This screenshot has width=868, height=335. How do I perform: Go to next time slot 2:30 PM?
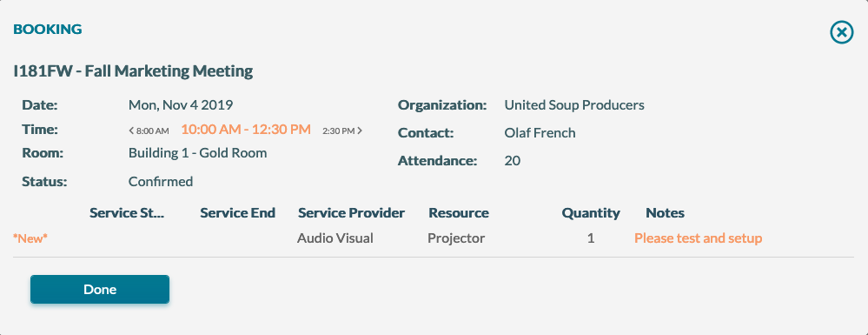click(342, 131)
